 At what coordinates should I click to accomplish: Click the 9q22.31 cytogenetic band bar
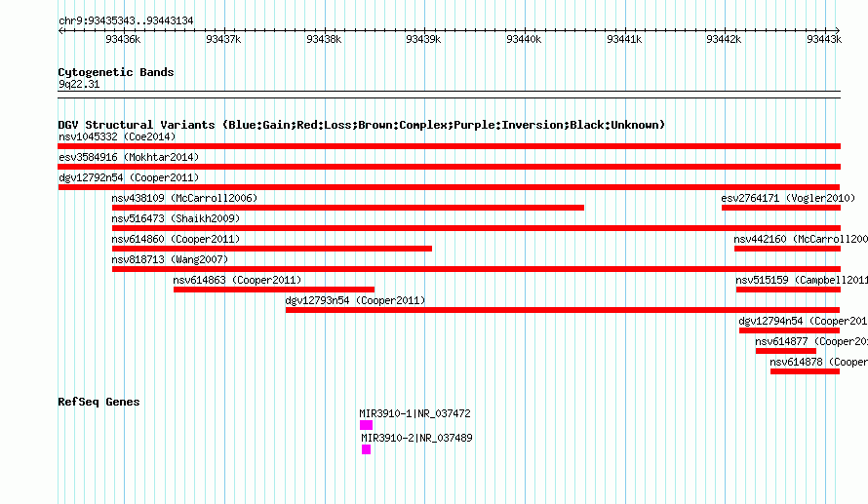point(449,95)
